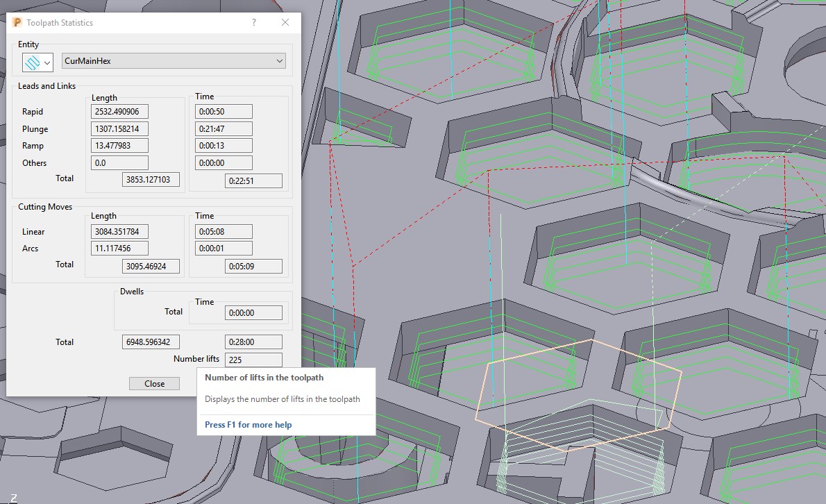This screenshot has height=504, width=826.
Task: Click the Number lifts field showing 225
Action: click(x=253, y=360)
